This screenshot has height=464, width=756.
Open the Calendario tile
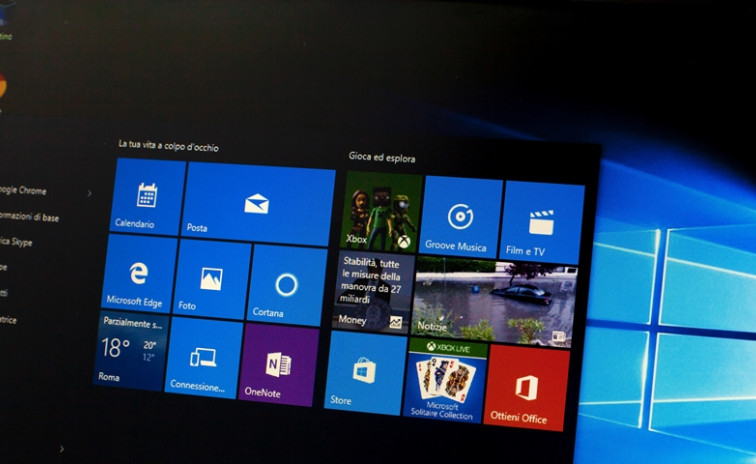pos(148,196)
